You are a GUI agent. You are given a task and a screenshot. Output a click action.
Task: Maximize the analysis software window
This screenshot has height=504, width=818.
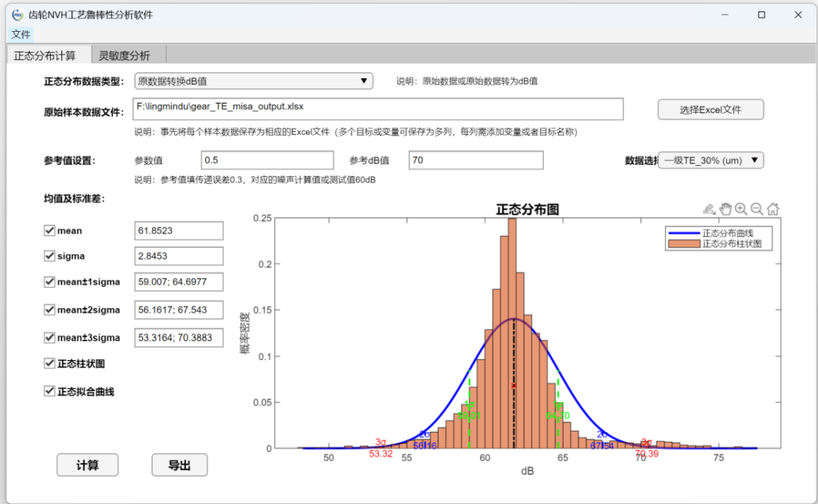click(762, 14)
